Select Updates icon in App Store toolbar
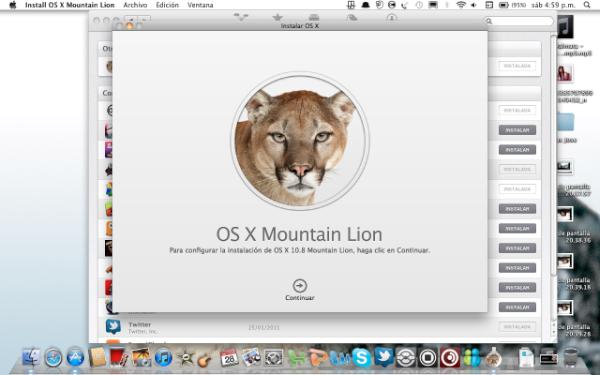600x375 pixels. coord(391,17)
